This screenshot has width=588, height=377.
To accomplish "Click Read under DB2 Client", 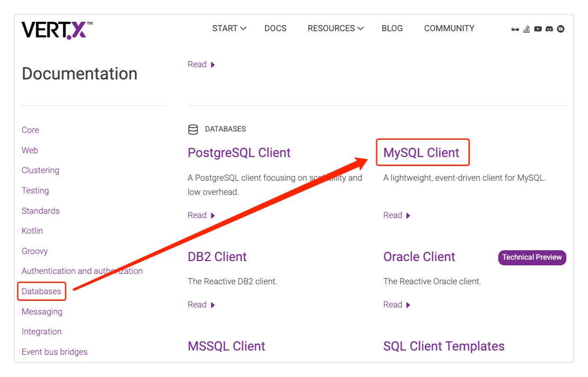I will pyautogui.click(x=201, y=305).
